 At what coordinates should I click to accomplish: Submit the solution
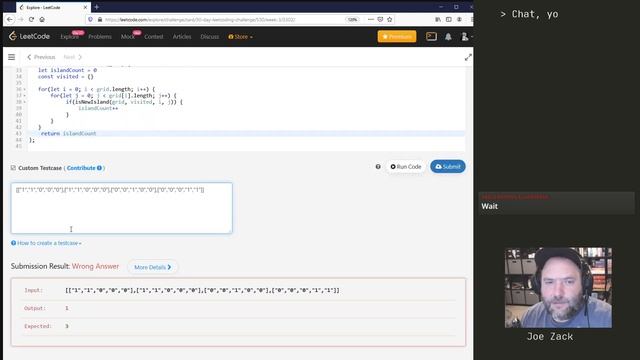pos(448,167)
